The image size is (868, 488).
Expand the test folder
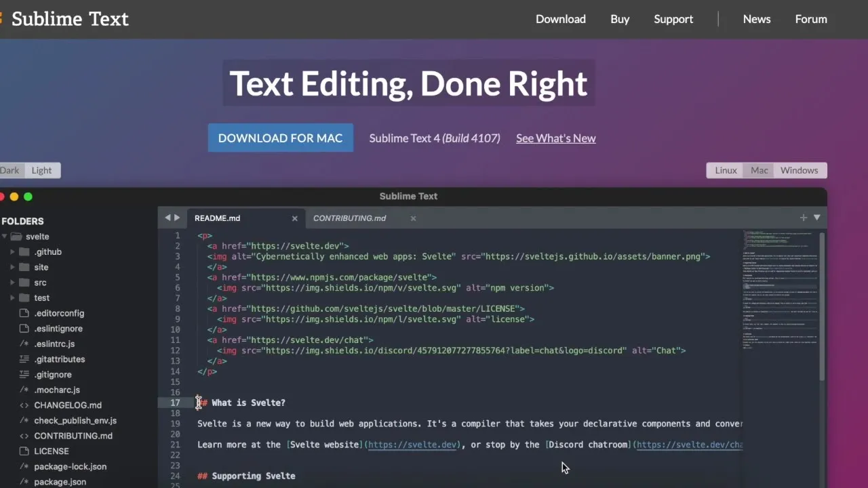pyautogui.click(x=12, y=298)
